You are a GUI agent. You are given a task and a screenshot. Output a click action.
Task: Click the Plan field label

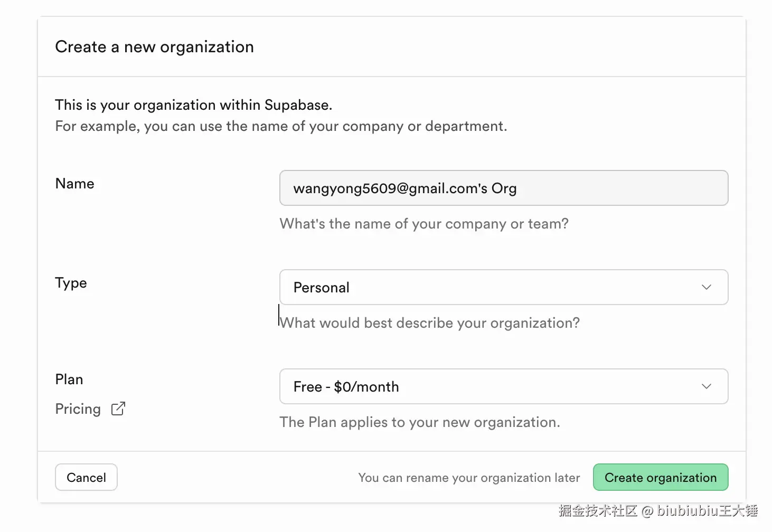point(69,379)
